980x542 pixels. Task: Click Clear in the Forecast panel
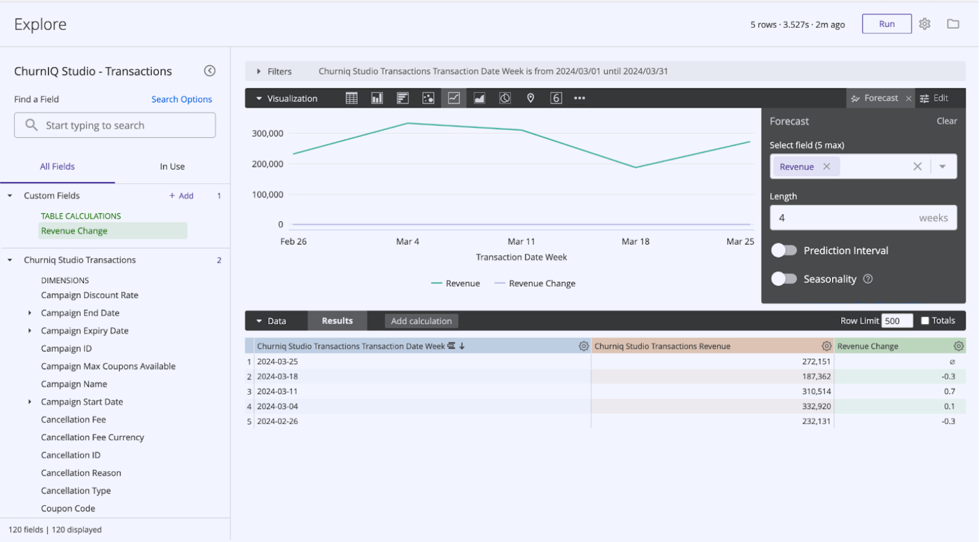pyautogui.click(x=947, y=121)
